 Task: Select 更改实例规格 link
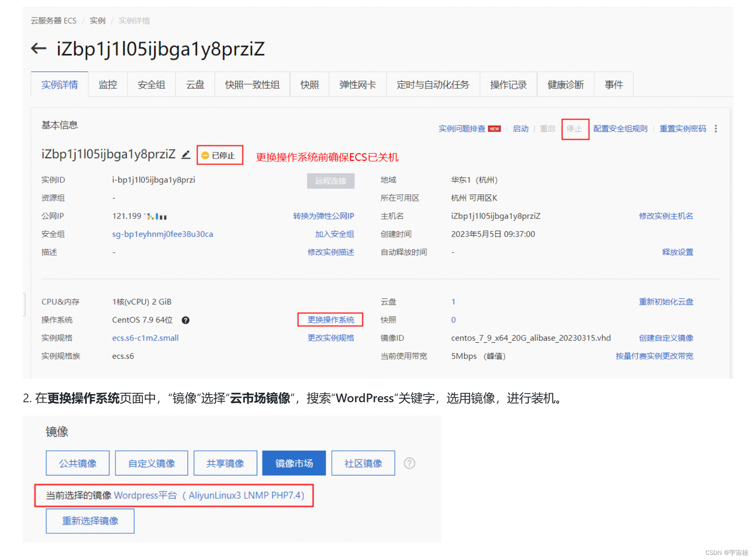pyautogui.click(x=331, y=338)
